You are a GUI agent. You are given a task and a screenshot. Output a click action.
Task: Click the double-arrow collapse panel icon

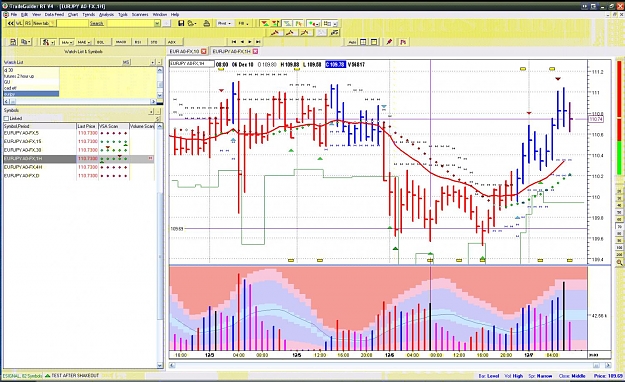(10, 24)
